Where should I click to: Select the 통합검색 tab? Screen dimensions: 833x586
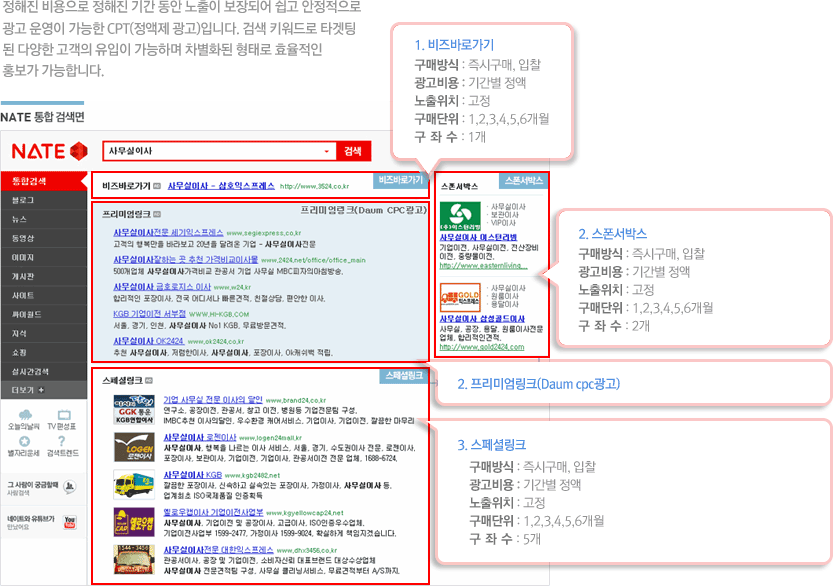[x=44, y=181]
